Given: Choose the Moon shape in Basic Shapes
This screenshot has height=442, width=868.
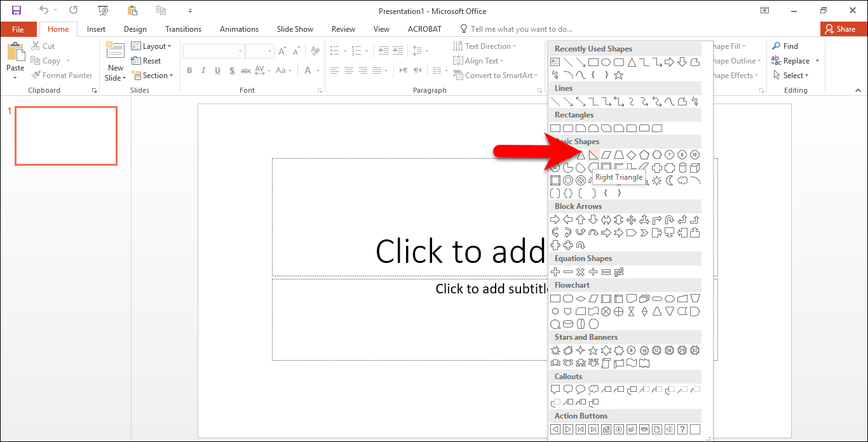Looking at the screenshot, I should [x=670, y=180].
